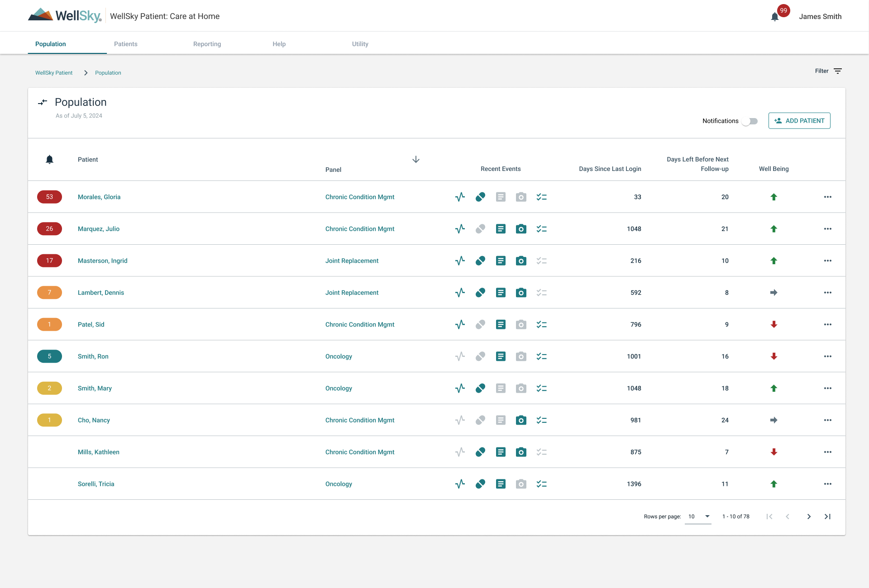Sort by Panel using the down arrow
The width and height of the screenshot is (869, 588).
click(416, 159)
